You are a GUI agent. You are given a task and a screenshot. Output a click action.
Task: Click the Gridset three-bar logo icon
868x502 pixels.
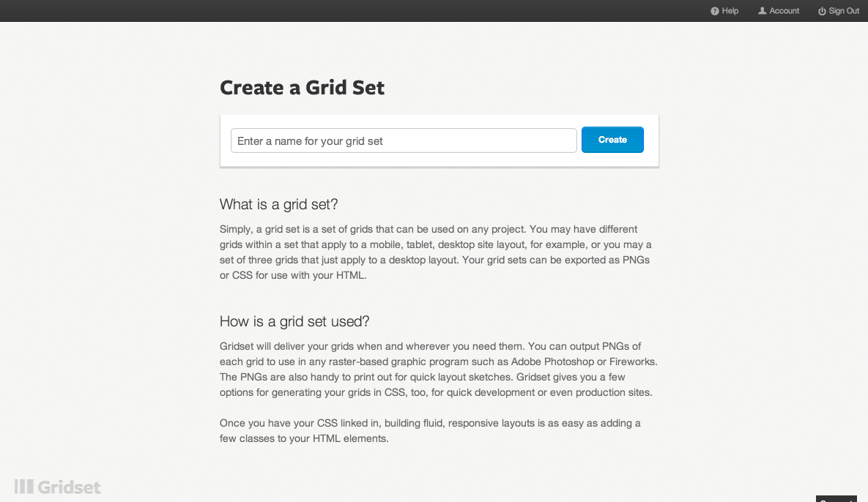click(24, 487)
